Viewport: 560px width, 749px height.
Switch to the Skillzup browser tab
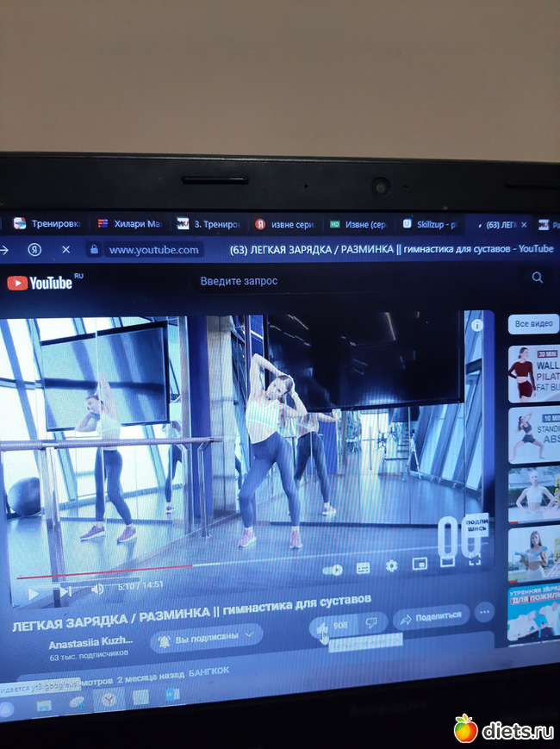433,225
